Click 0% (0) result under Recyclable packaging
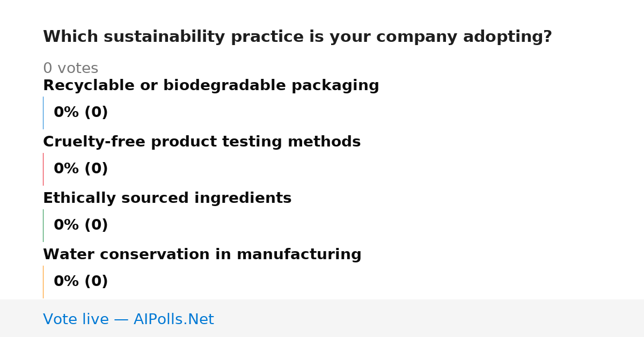This screenshot has width=644, height=337. [x=80, y=113]
